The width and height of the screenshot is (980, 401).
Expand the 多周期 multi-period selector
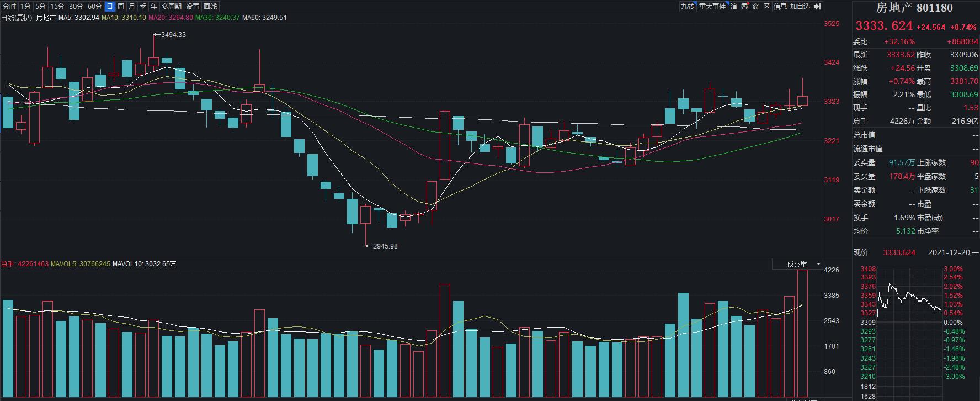(x=172, y=7)
